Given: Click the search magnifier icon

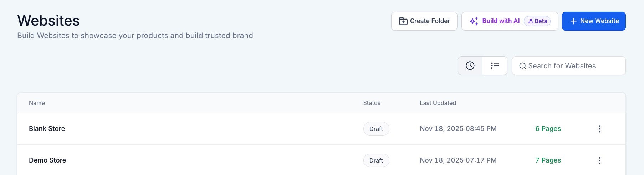Looking at the screenshot, I should 522,66.
